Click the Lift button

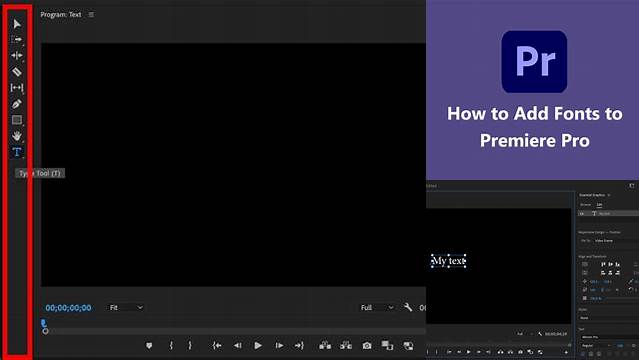tap(325, 346)
